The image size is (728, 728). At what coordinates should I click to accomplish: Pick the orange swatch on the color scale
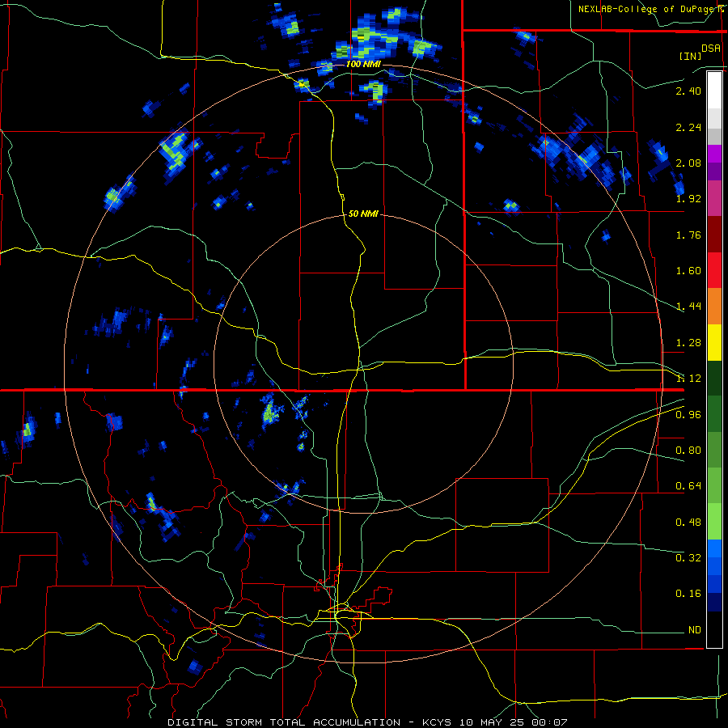pyautogui.click(x=714, y=306)
